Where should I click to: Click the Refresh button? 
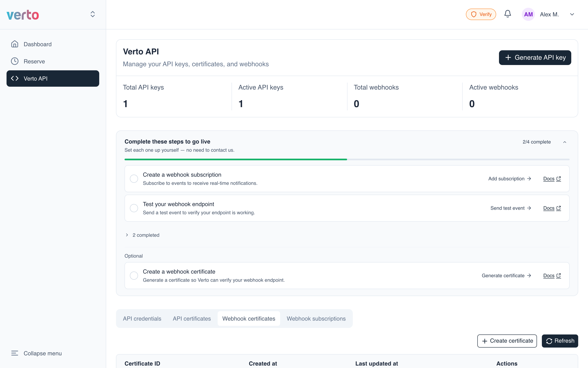click(560, 341)
